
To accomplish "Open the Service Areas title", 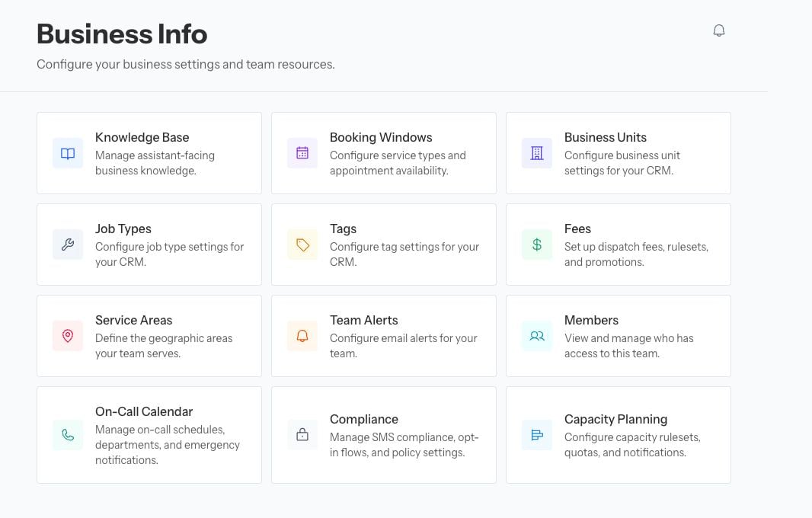I will coord(133,320).
